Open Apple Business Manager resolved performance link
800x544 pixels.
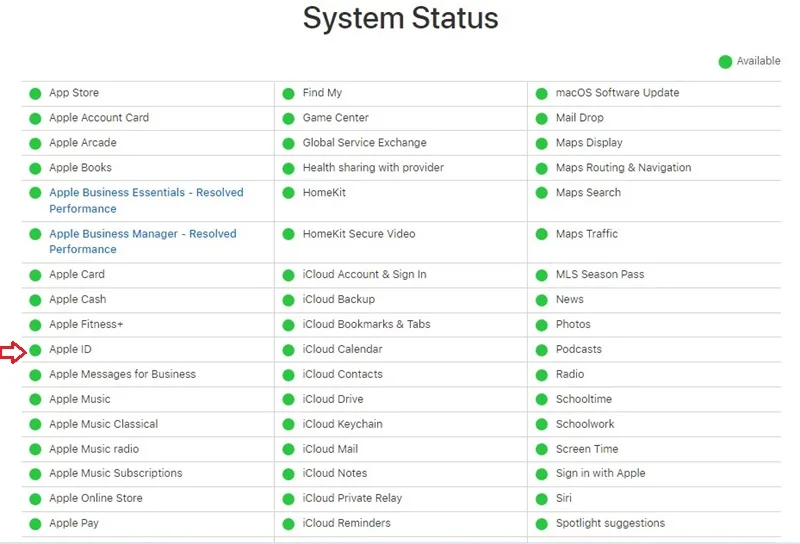point(143,241)
